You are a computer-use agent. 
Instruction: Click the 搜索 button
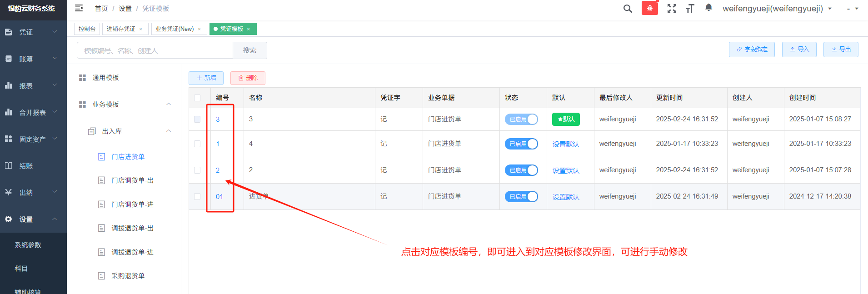249,50
